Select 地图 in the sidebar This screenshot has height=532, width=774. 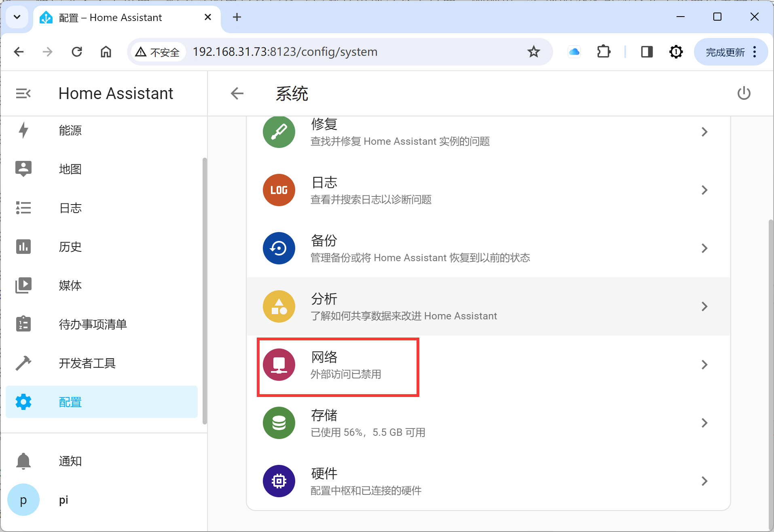click(70, 169)
